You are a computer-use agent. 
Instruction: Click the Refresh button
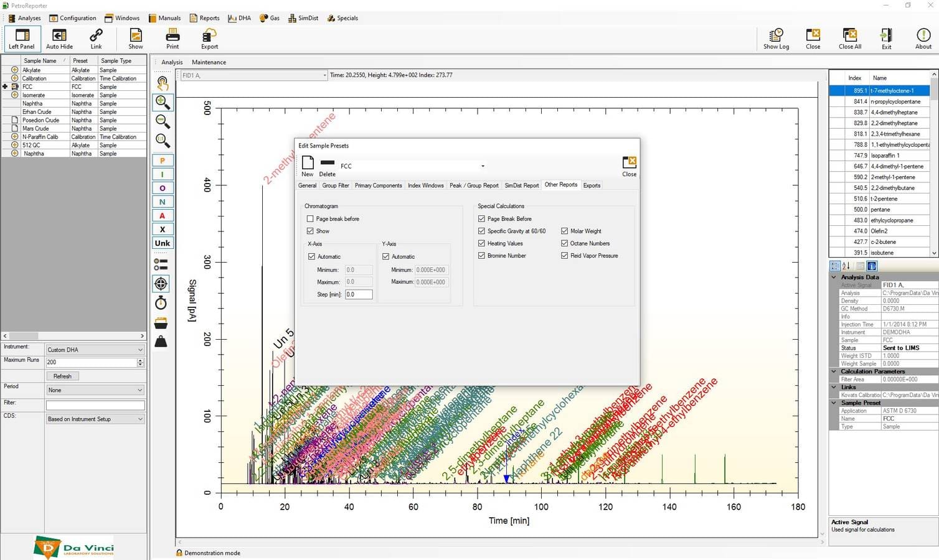pos(62,376)
